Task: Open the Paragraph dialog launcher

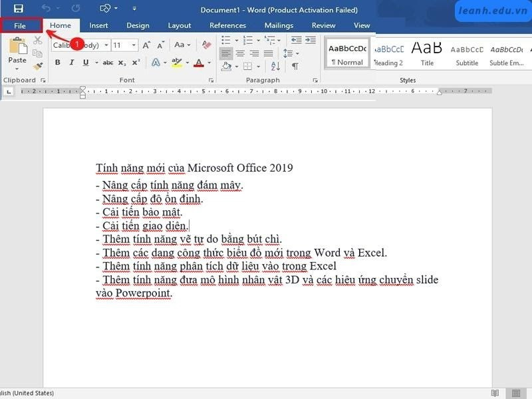Action: [x=315, y=80]
